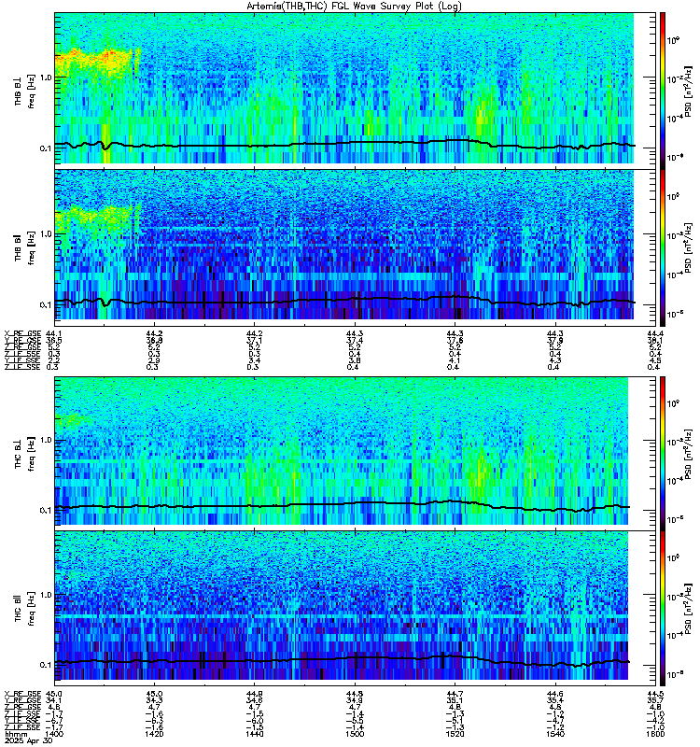Click the 0.1 Hz tick on THC B∥ axis
The image size is (700, 747).
click(46, 665)
